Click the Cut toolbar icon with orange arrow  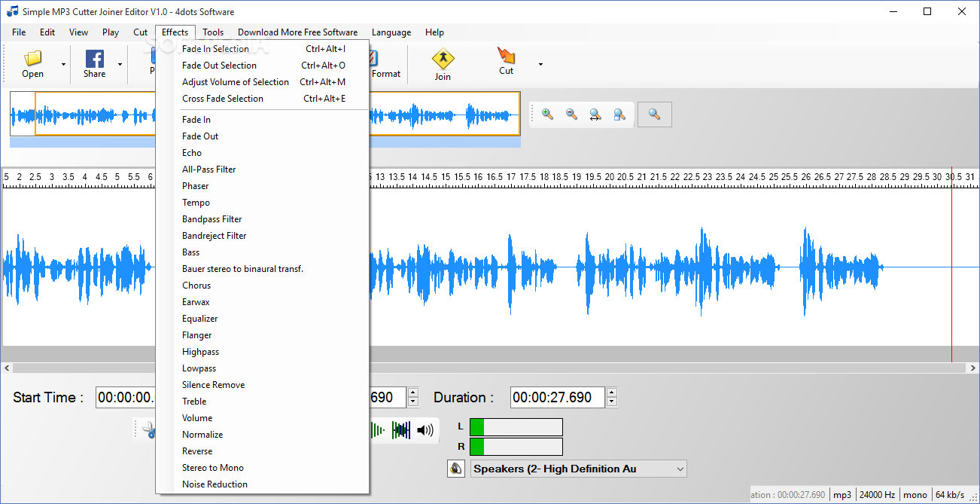click(506, 56)
